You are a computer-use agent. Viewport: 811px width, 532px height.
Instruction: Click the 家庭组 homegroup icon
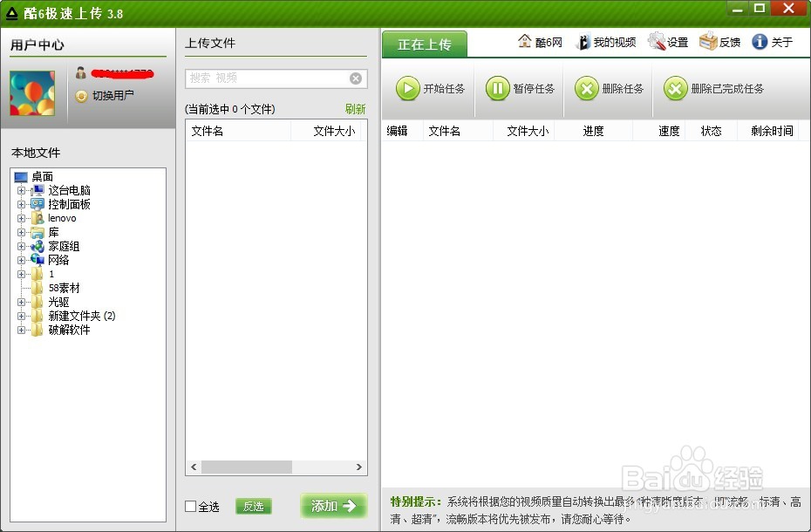(x=37, y=246)
